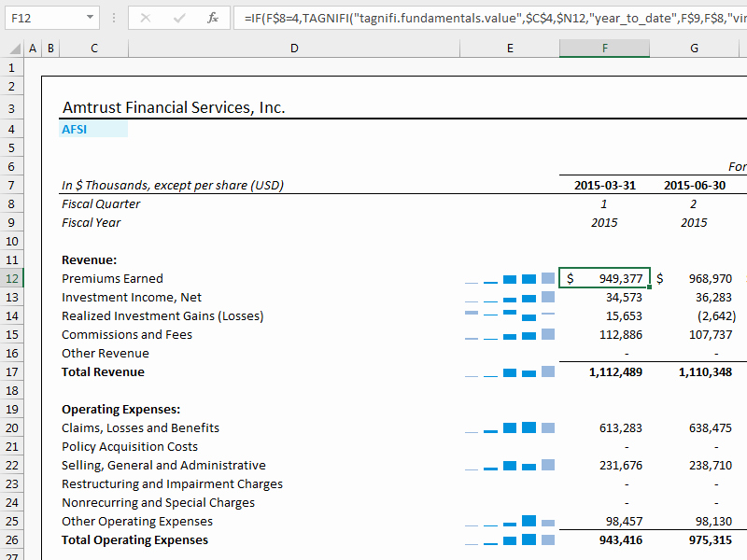Click the Nonrecurring and Special Charges label
Screen dimensions: 747x560
click(x=158, y=503)
